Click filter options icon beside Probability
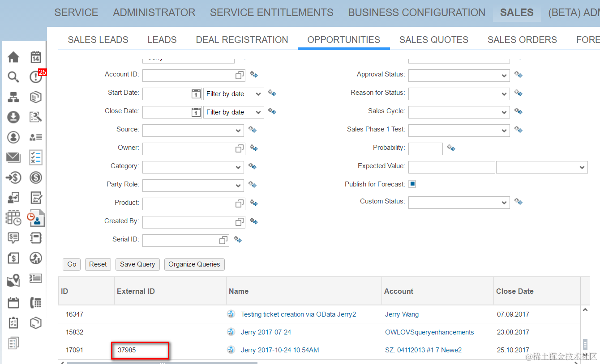 [x=451, y=148]
